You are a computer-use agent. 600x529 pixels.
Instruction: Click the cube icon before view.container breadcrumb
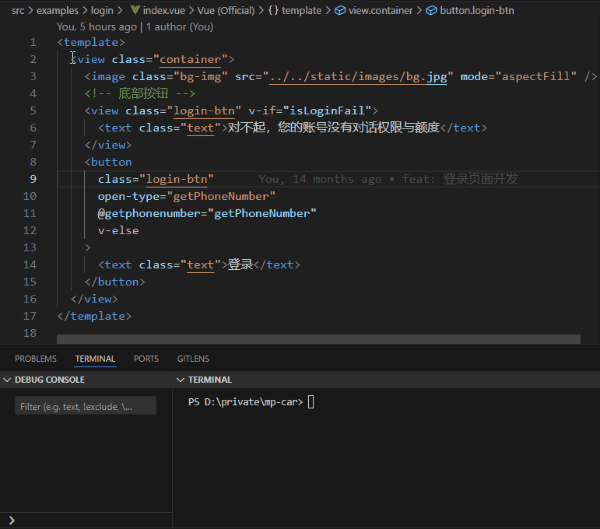(x=340, y=10)
